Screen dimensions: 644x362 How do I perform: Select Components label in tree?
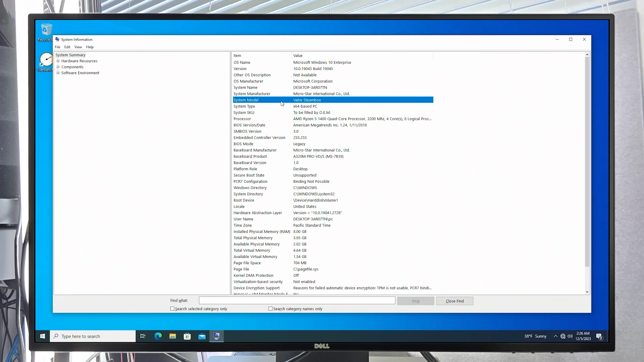coord(72,67)
